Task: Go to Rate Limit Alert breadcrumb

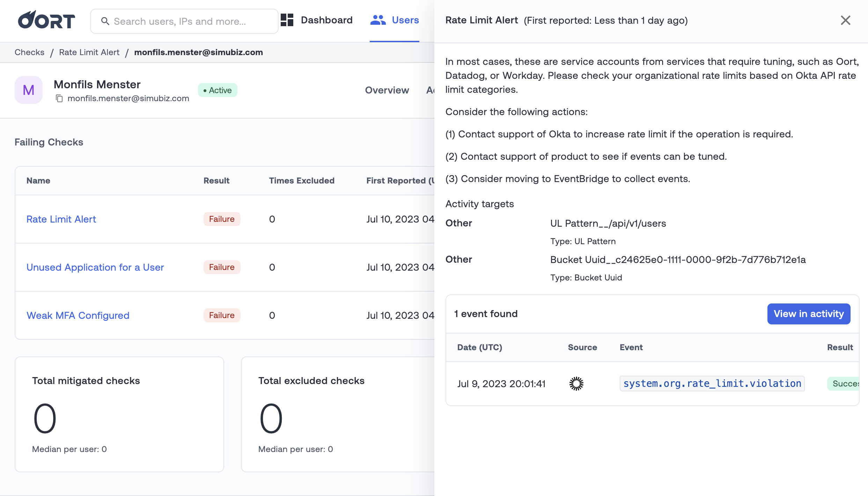Action: pos(89,52)
